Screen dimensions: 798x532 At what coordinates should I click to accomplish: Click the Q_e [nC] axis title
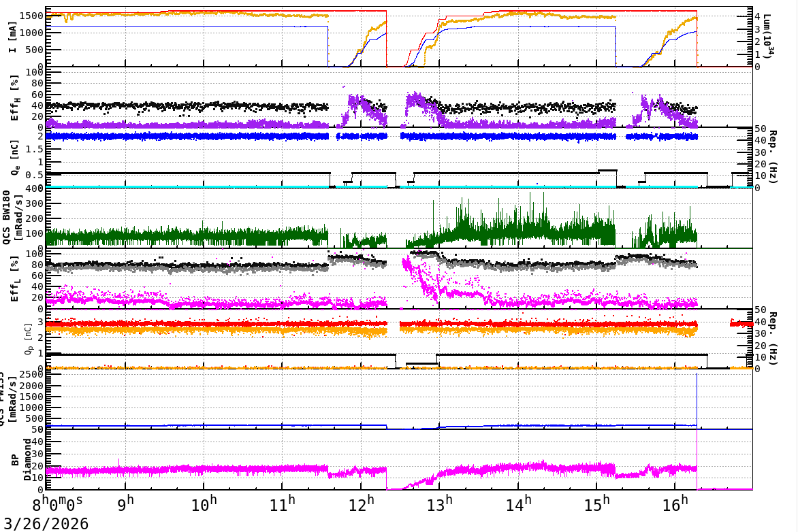pos(15,158)
